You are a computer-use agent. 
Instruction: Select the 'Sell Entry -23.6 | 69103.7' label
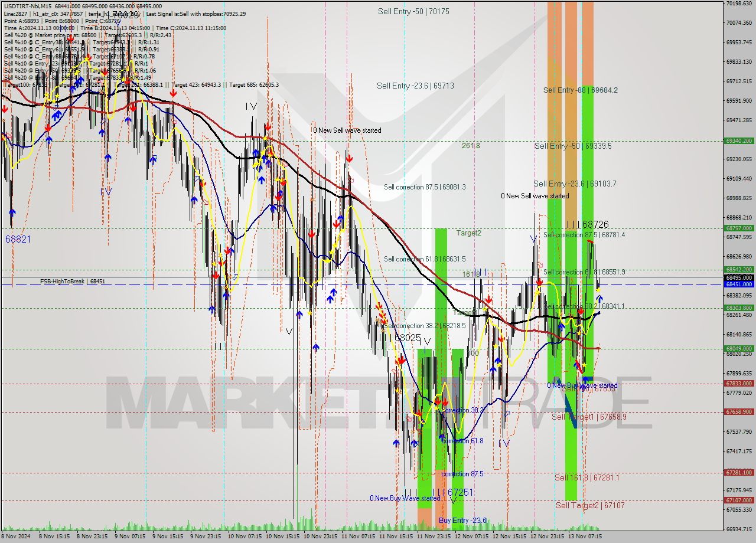[x=575, y=184]
